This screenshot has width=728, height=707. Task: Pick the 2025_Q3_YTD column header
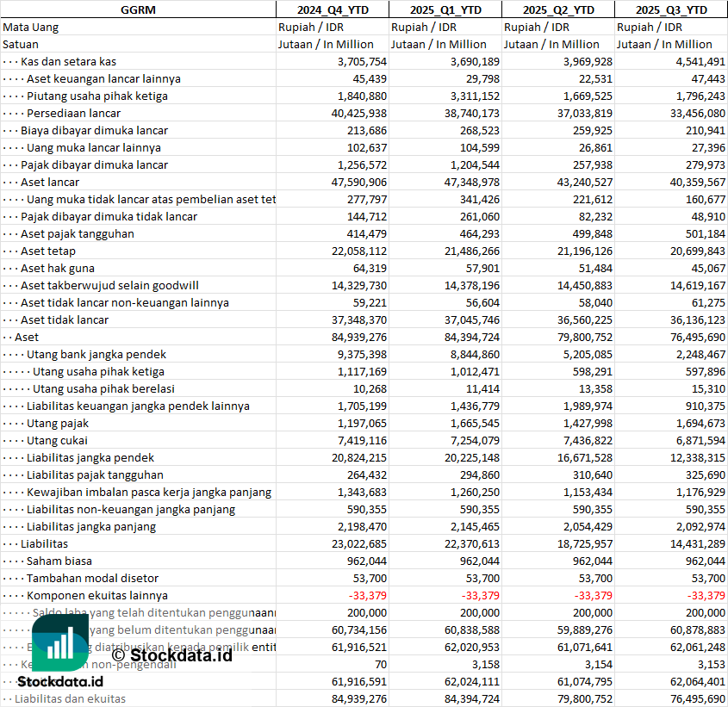[671, 9]
